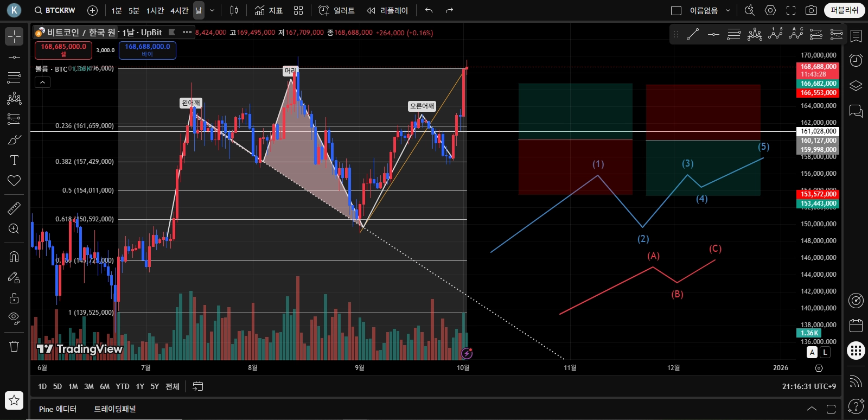Create an alert with 얼러트
This screenshot has height=420, width=868.
(336, 10)
